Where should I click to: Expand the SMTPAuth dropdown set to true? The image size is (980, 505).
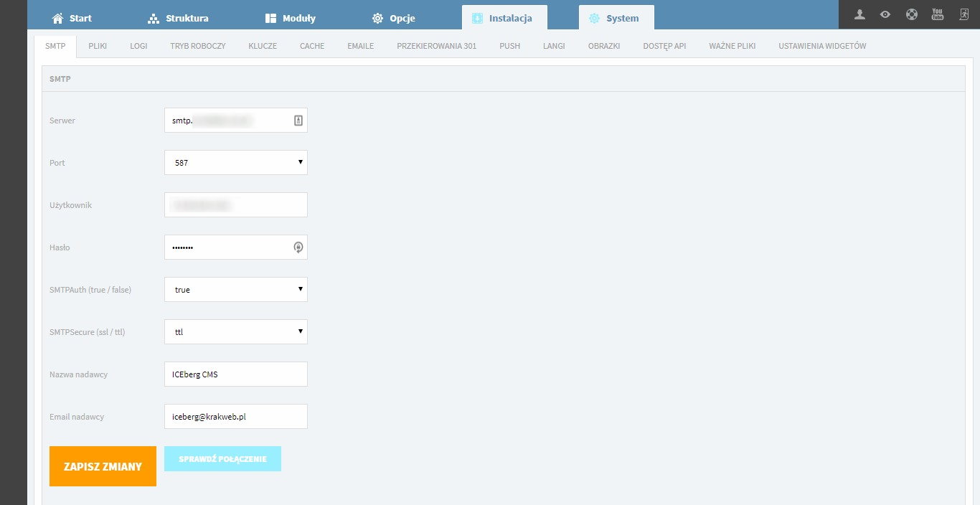coord(236,290)
